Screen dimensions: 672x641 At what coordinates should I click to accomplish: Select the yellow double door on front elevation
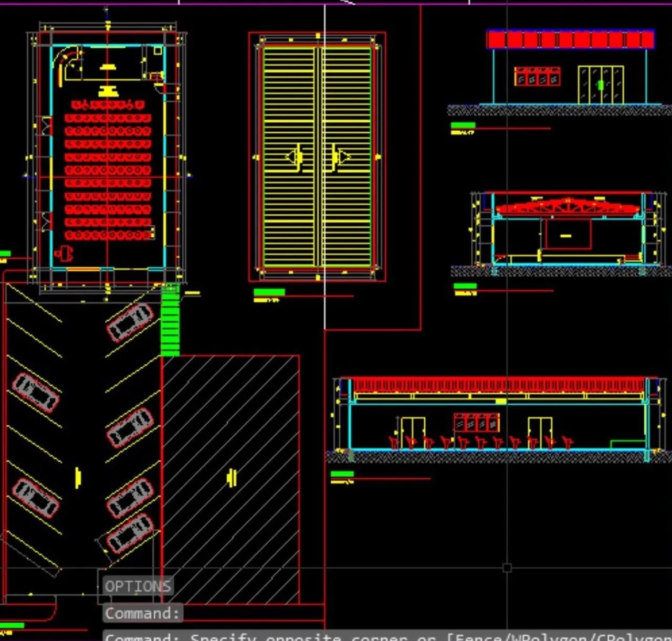(601, 85)
